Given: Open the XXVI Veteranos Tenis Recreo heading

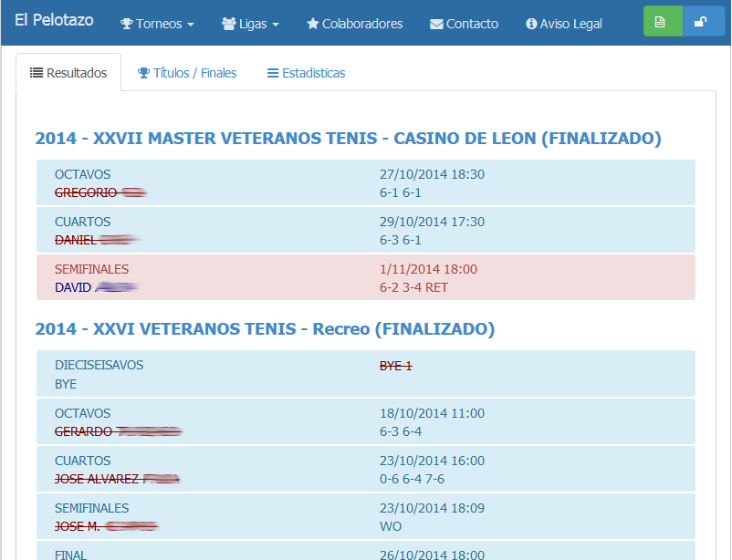Looking at the screenshot, I should tap(265, 329).
